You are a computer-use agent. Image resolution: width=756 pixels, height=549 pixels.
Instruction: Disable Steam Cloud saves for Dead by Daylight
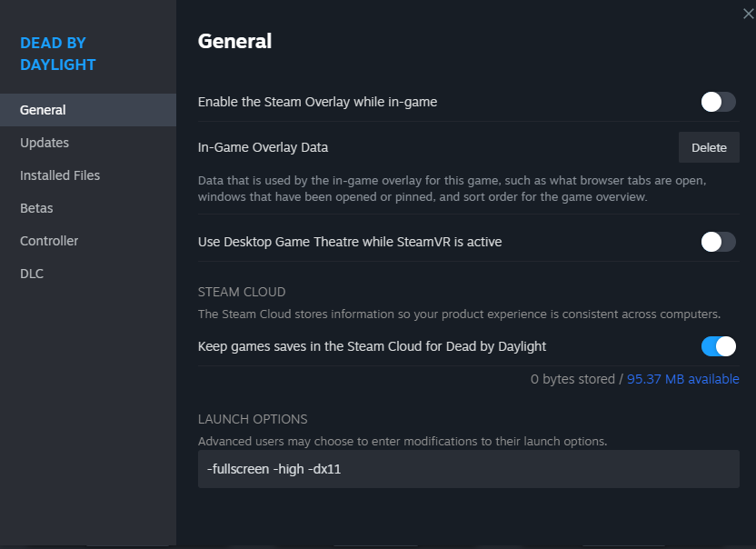coord(719,346)
